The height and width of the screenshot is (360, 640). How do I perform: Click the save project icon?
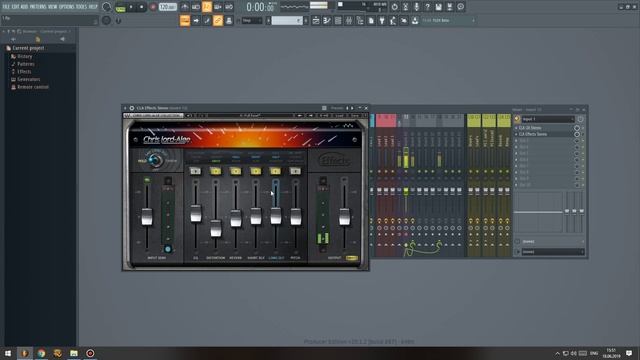coord(438,7)
